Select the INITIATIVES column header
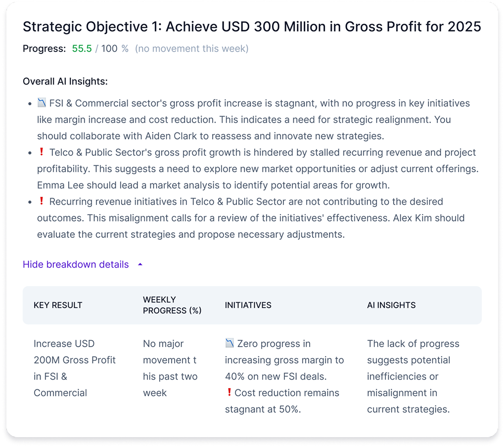This screenshot has height=447, width=504. pyautogui.click(x=248, y=305)
